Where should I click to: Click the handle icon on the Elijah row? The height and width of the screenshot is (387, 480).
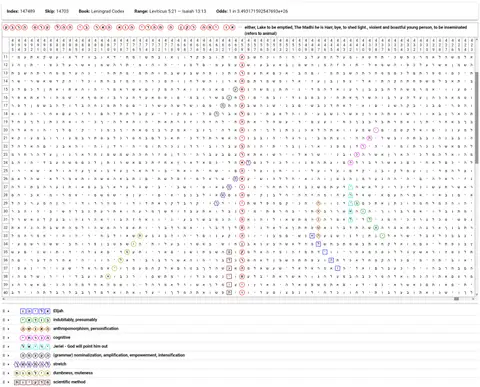[4, 311]
